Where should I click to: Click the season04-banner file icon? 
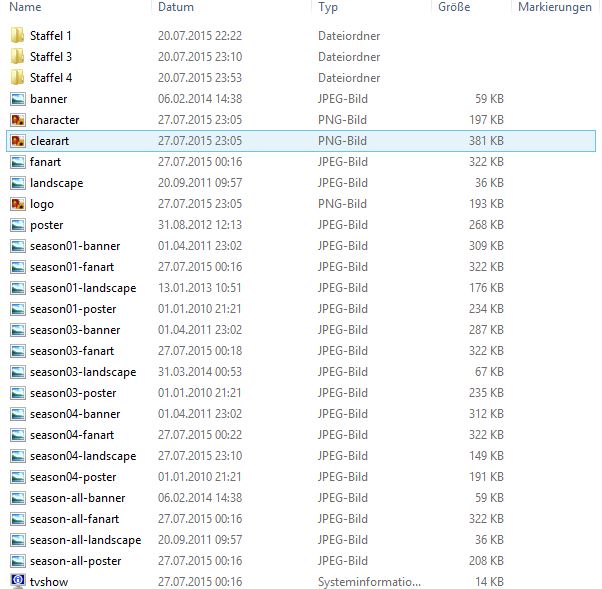pyautogui.click(x=18, y=414)
